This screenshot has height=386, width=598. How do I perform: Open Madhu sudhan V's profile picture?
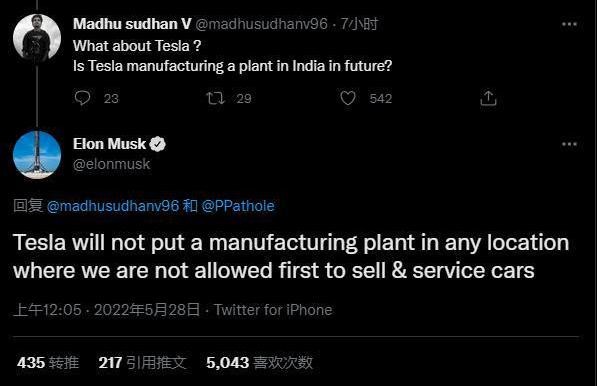tap(37, 38)
